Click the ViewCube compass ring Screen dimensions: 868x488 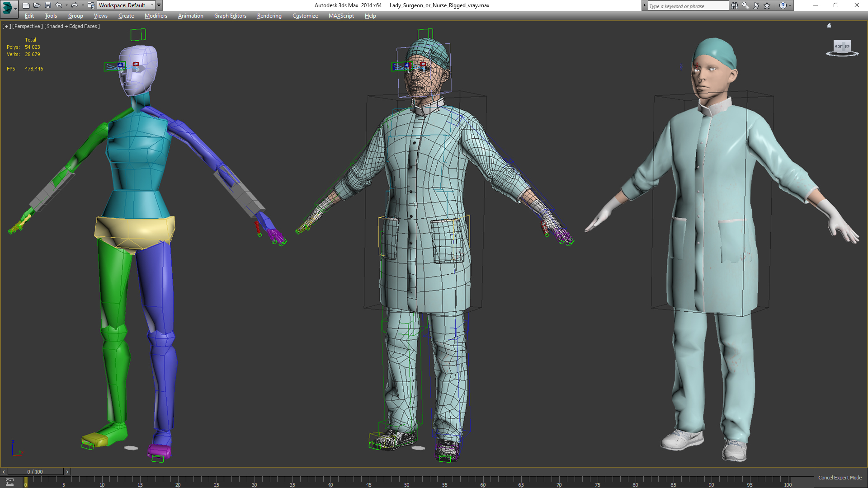[842, 54]
